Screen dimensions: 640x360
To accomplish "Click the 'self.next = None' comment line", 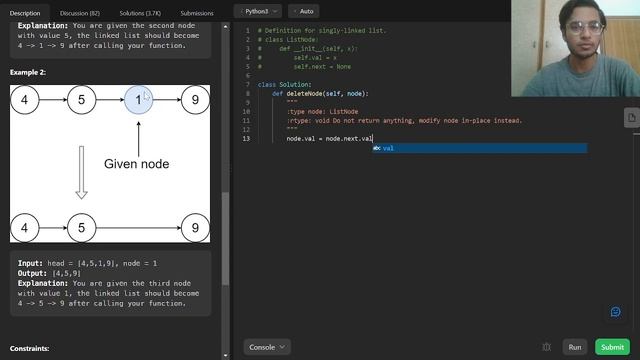I will [x=322, y=67].
